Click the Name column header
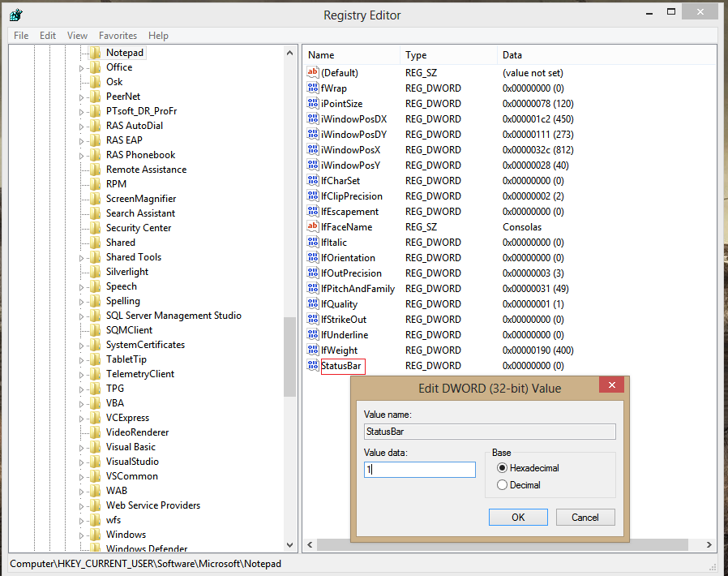Screen dimensions: 728x576 [352, 55]
